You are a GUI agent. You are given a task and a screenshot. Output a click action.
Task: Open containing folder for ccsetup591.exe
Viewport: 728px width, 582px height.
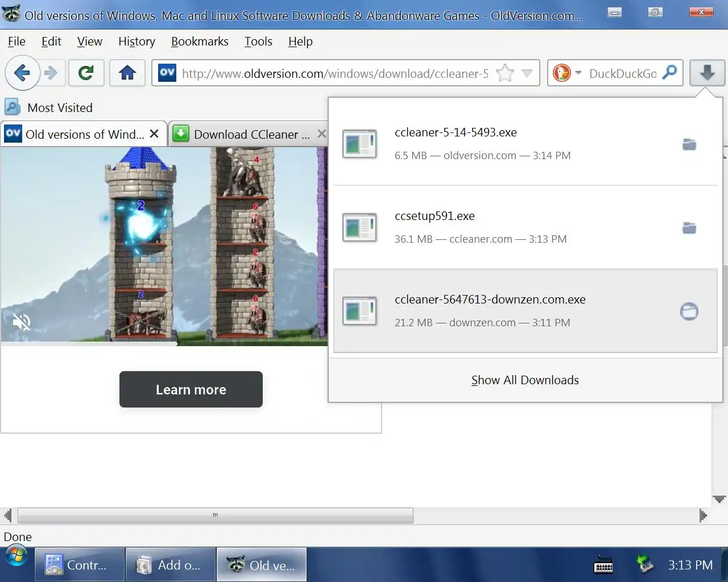point(689,228)
